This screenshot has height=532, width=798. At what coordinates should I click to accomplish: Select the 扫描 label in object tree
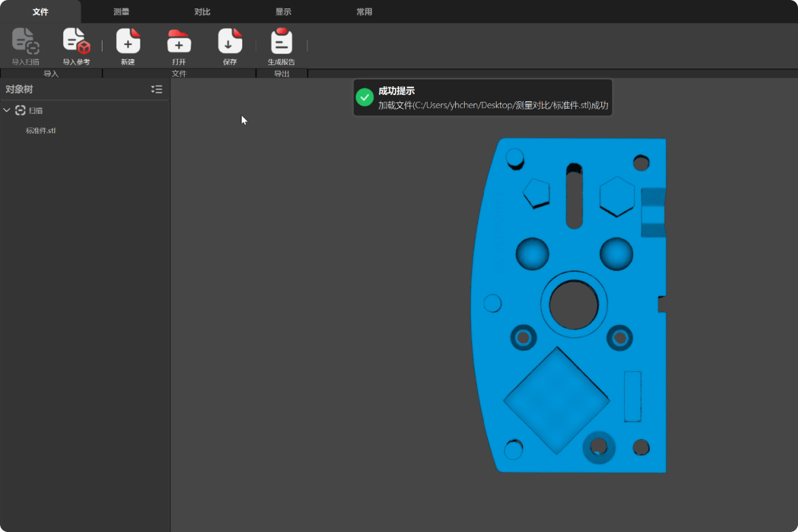(36, 110)
